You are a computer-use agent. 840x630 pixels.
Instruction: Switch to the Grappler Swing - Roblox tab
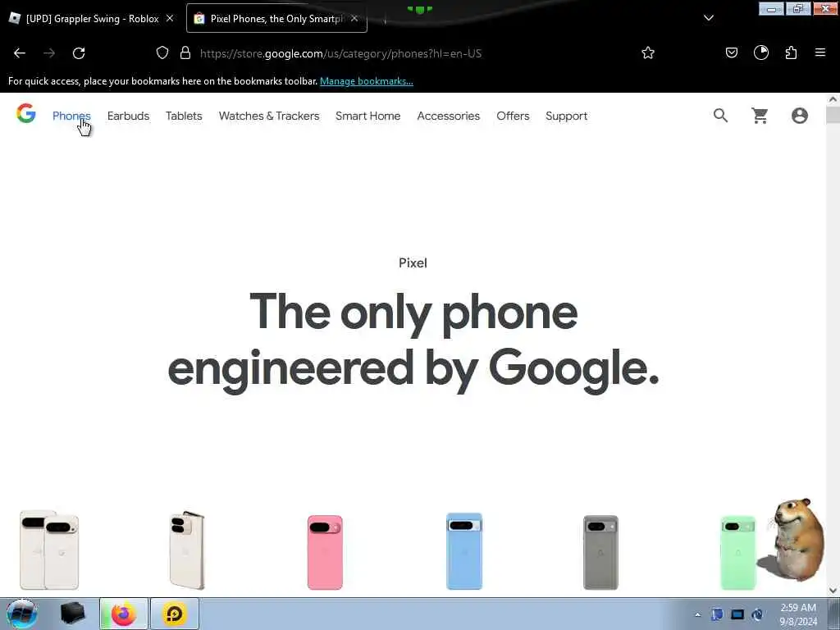92,18
